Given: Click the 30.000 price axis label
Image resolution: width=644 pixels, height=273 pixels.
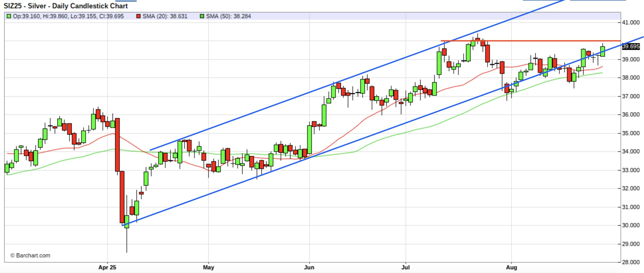Looking at the screenshot, I should [x=631, y=225].
